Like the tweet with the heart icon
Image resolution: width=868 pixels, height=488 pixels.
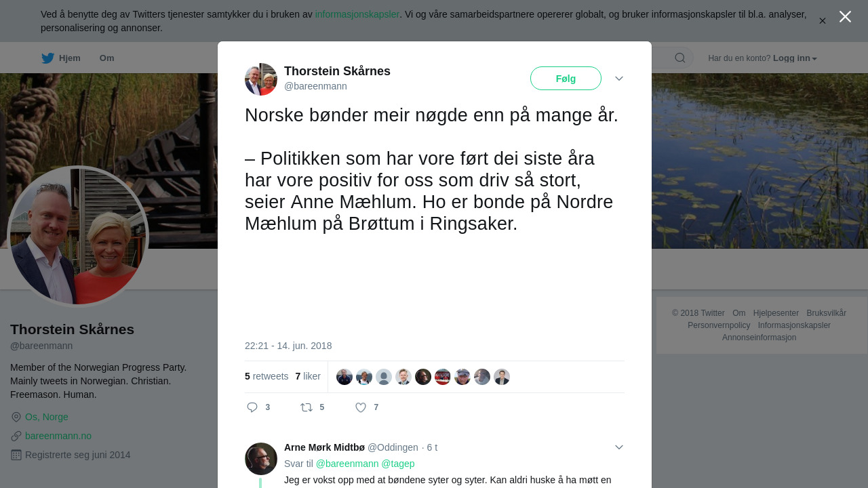point(361,407)
